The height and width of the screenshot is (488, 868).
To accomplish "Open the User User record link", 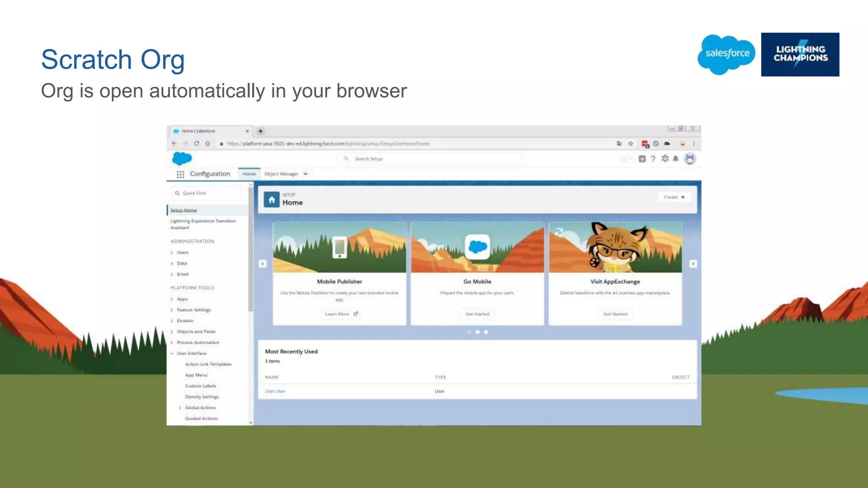I will coord(275,391).
